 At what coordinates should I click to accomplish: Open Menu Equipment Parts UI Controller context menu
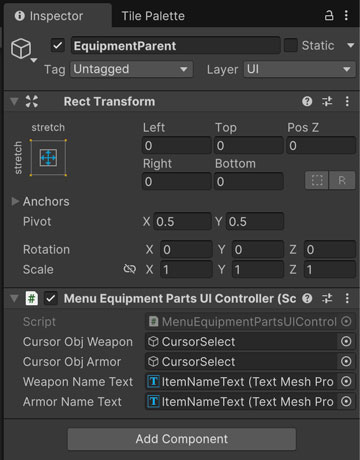pos(347,298)
